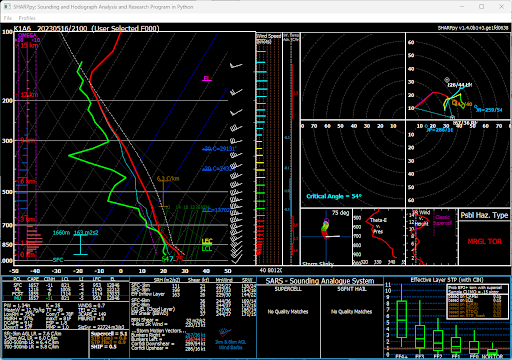Click the Wind Speed profile panel header
Screen dimensions: 512x360
tap(269, 38)
